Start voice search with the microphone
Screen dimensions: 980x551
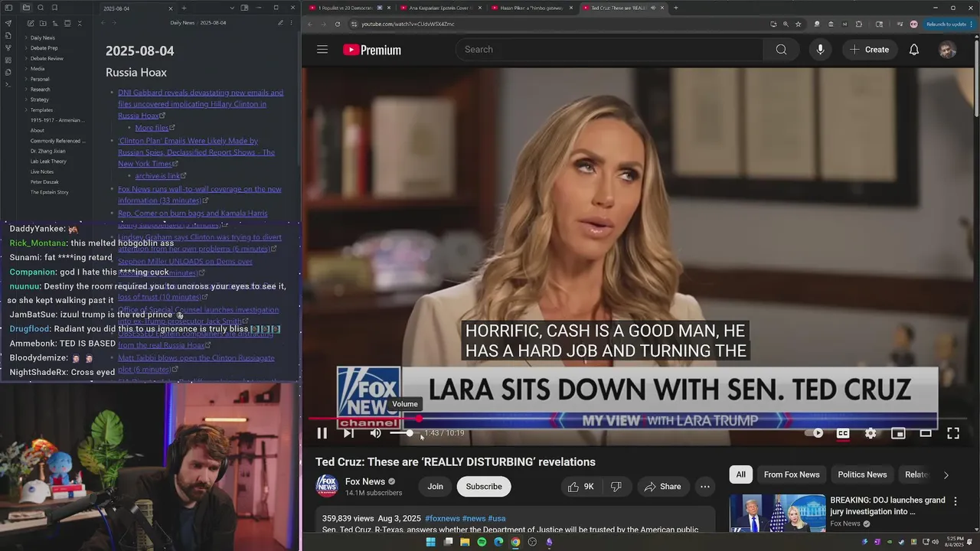[x=820, y=50]
